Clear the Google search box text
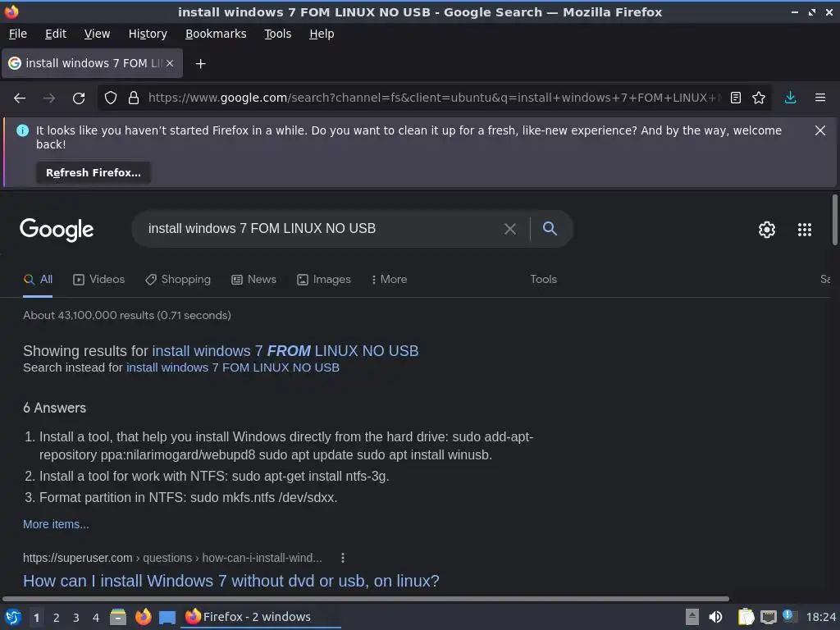This screenshot has height=630, width=840. 510,230
